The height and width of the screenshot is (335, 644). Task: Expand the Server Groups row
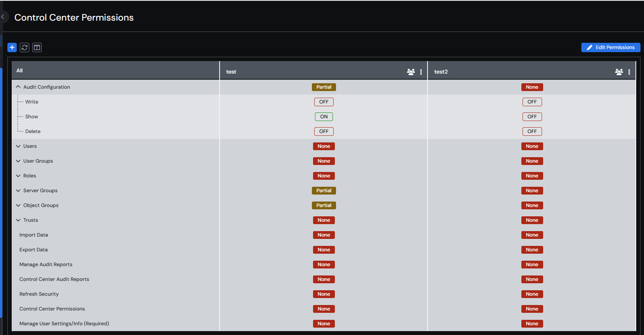coord(18,191)
